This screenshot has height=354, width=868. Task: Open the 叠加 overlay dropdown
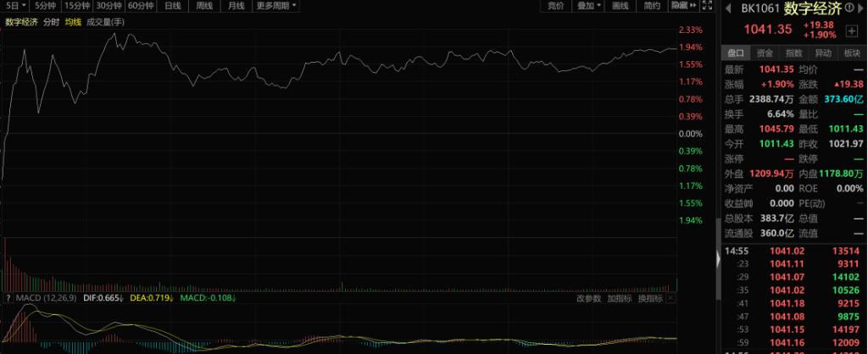587,6
